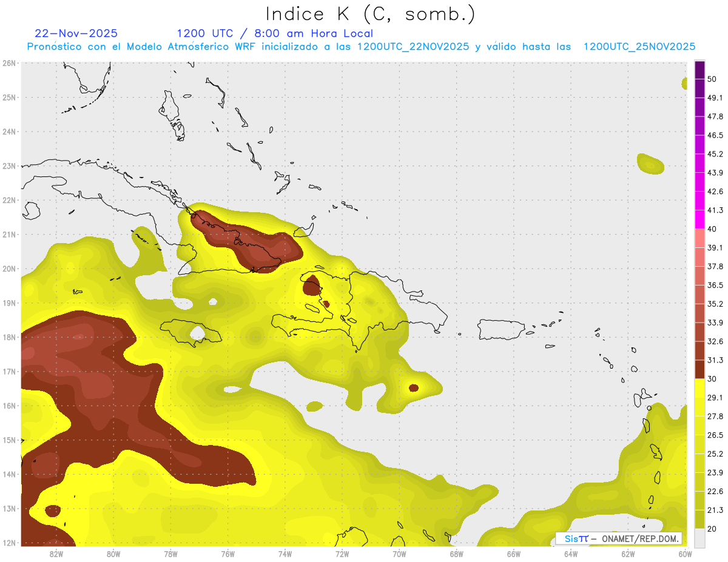Click the colorbar value '36.5'

715,285
